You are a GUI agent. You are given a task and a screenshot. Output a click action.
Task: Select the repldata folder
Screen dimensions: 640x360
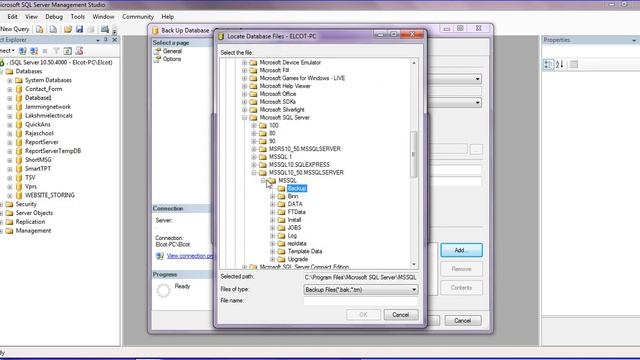[297, 244]
